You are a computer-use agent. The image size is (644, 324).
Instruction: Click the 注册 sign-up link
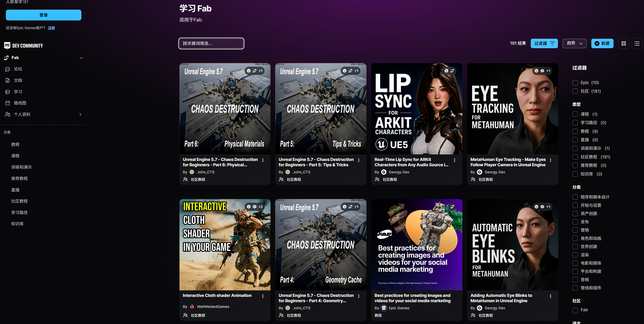(x=51, y=28)
